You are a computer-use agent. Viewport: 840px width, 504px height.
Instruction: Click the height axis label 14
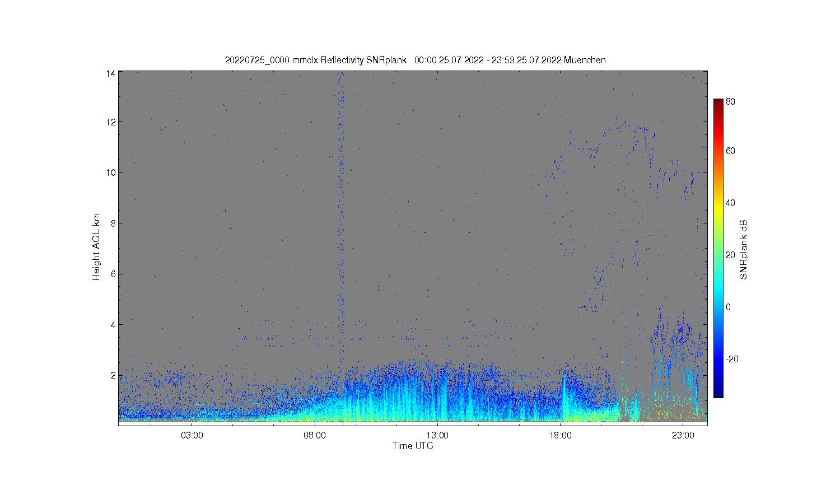tap(111, 73)
